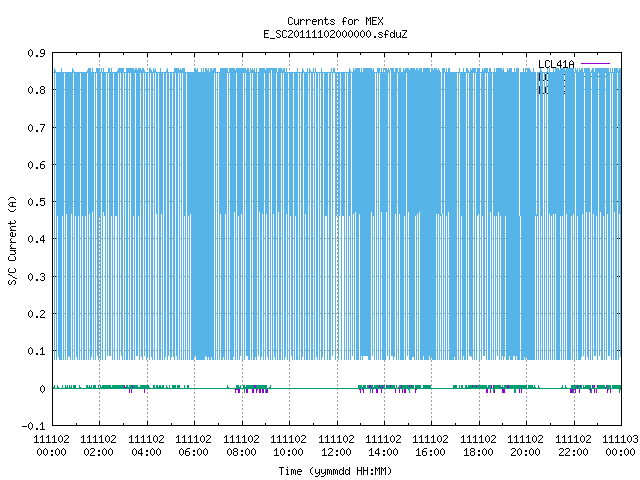This screenshot has height=480, width=640.
Task: Click the '22:00' time tick label
Action: tap(573, 452)
